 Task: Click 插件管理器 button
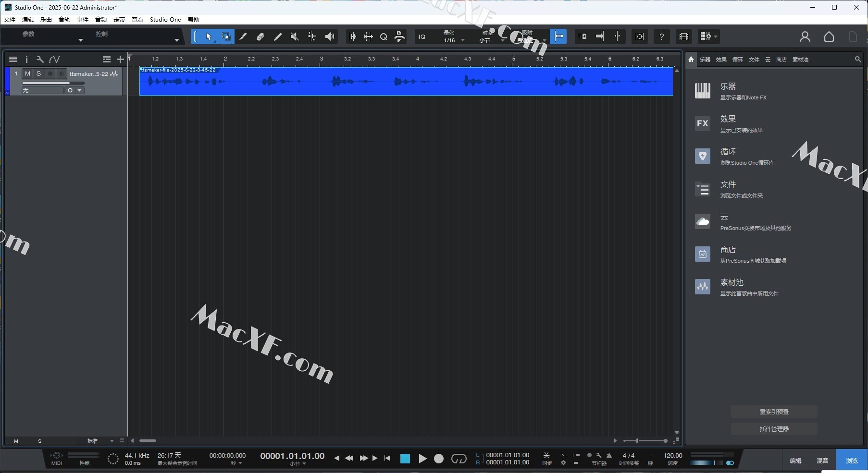(x=774, y=429)
